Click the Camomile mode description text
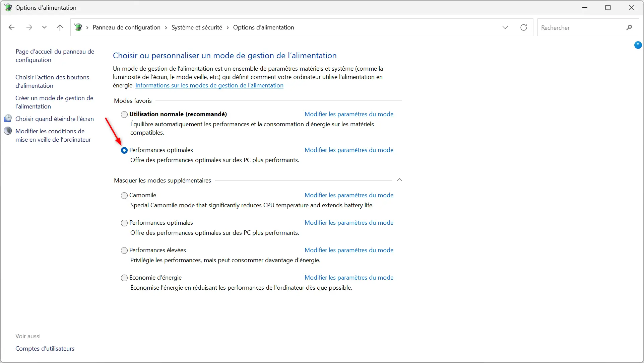This screenshot has width=644, height=363. pos(252,205)
